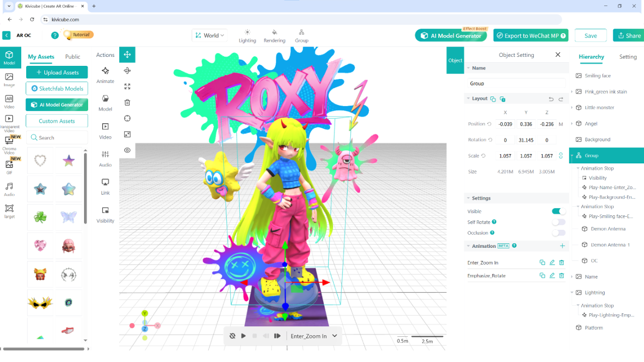The image size is (644, 362).
Task: Click the delete trash icon in viewport toolbar
Action: point(127,103)
